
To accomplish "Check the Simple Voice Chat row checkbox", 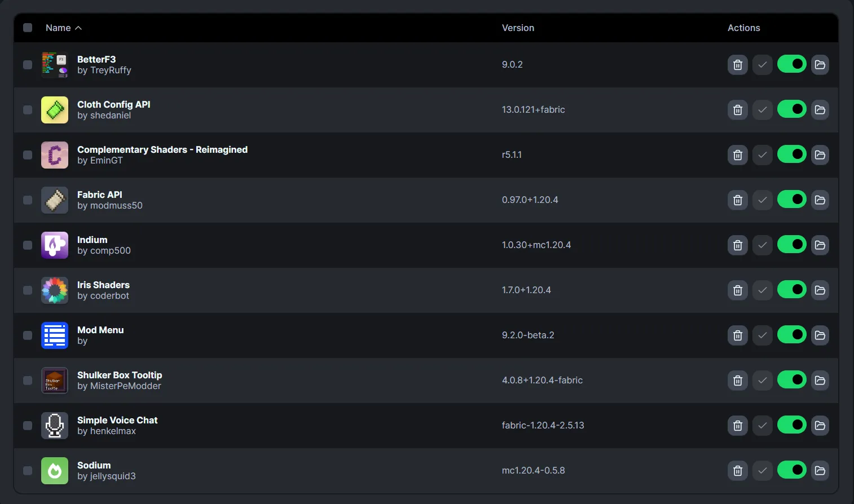I will (x=28, y=426).
